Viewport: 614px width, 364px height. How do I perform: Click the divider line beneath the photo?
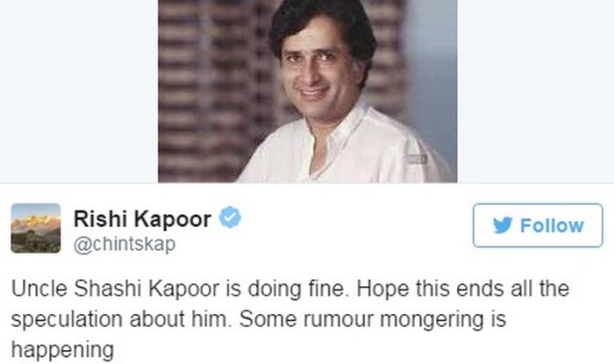pyautogui.click(x=307, y=182)
